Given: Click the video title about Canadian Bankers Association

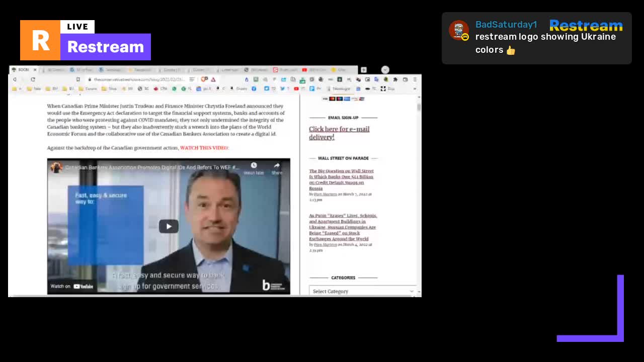Looking at the screenshot, I should coord(152,167).
